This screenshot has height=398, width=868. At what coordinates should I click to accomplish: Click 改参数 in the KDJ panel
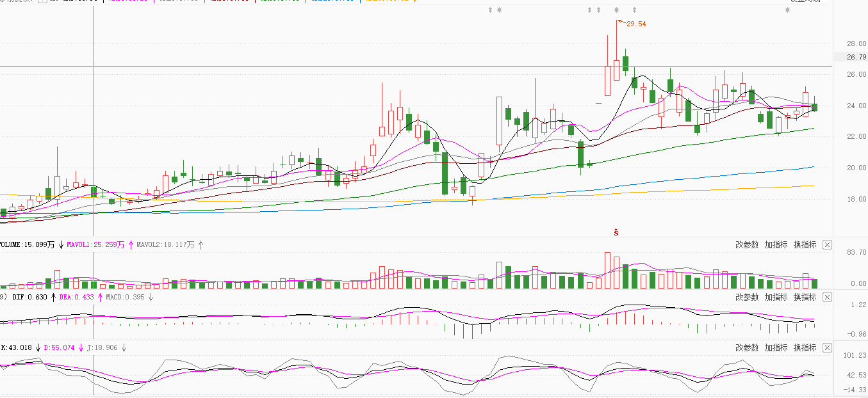(747, 347)
